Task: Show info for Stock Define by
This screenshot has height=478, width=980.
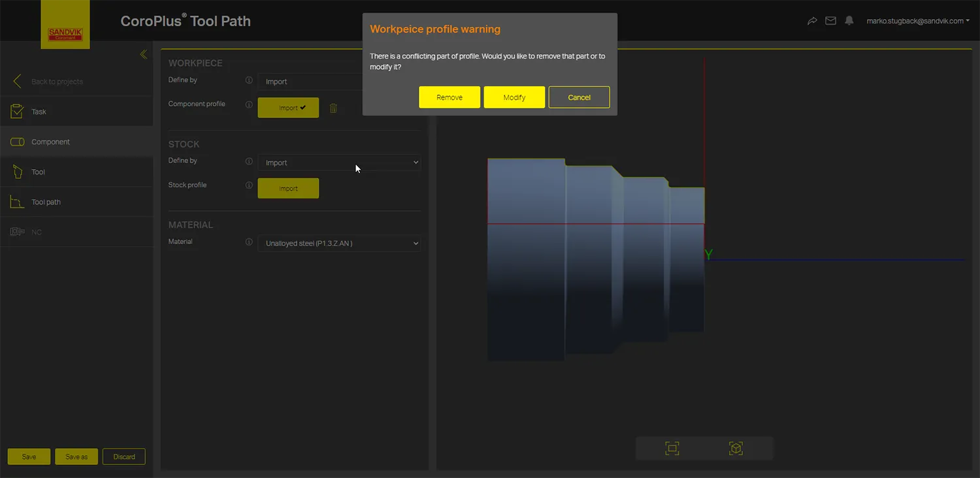Action: pos(248,161)
